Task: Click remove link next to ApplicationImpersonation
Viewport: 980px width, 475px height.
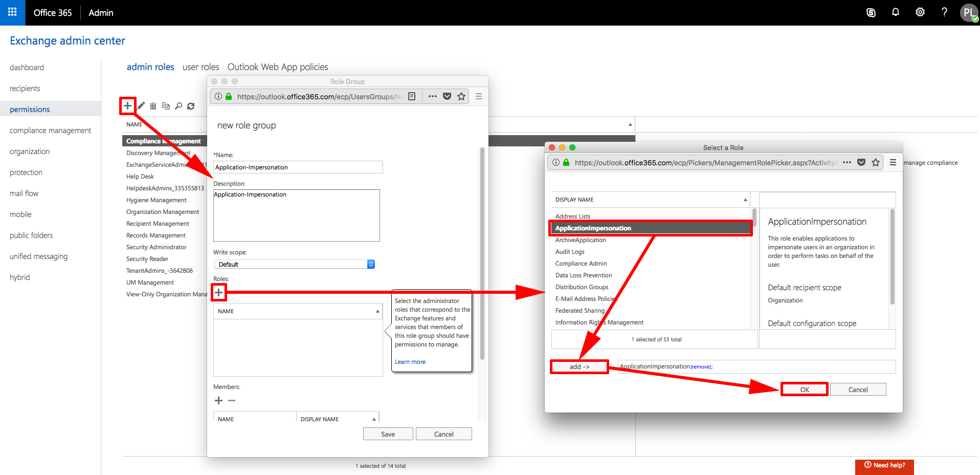Action: click(701, 367)
